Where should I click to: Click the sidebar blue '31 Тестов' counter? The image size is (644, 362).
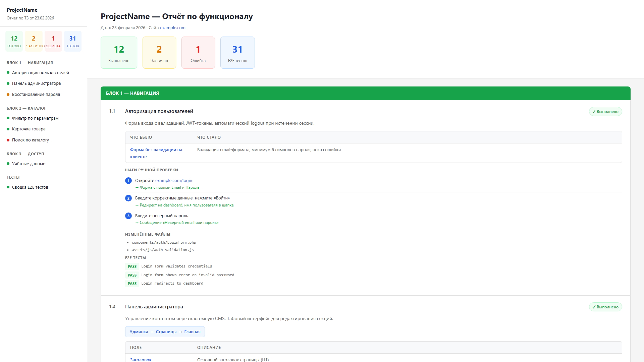click(72, 41)
